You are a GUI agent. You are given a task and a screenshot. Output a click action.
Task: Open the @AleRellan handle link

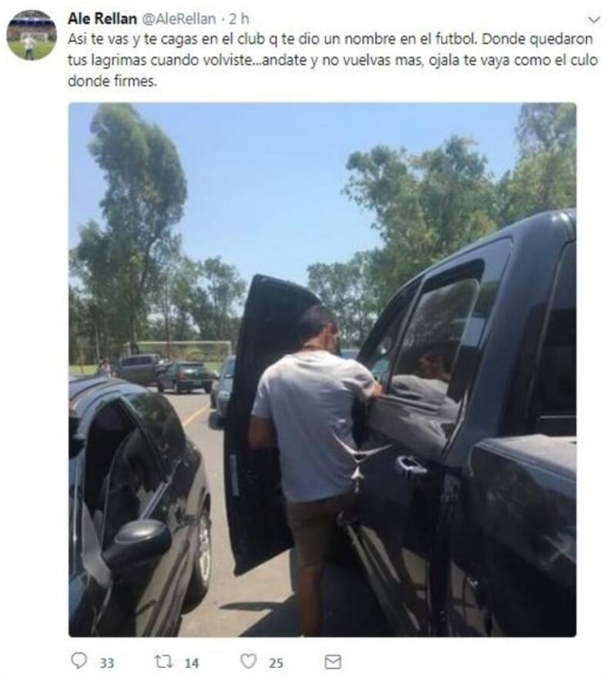179,18
